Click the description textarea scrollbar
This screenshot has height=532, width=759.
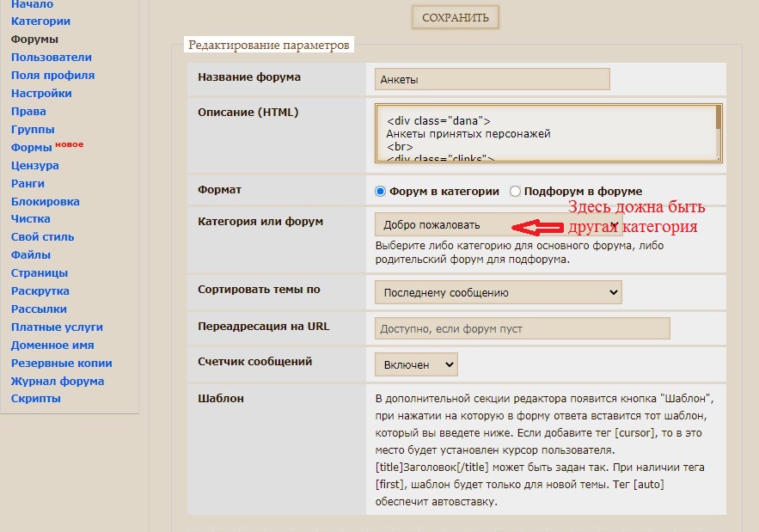(x=719, y=132)
